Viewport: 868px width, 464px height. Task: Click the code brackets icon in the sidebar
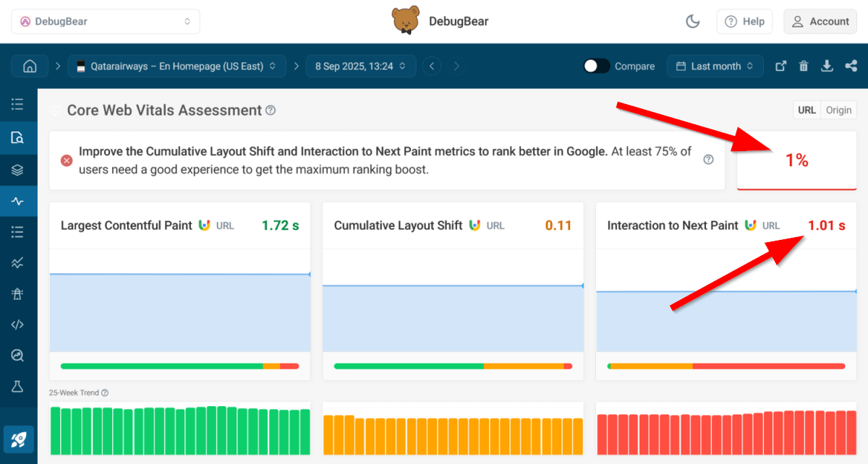[x=18, y=325]
